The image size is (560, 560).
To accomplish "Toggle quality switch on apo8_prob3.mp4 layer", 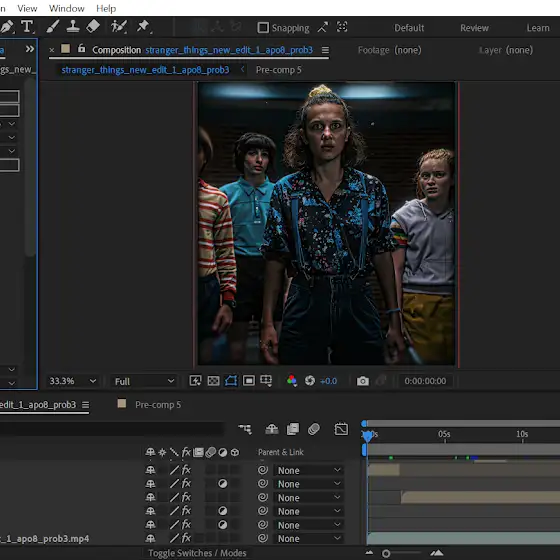I will (174, 538).
